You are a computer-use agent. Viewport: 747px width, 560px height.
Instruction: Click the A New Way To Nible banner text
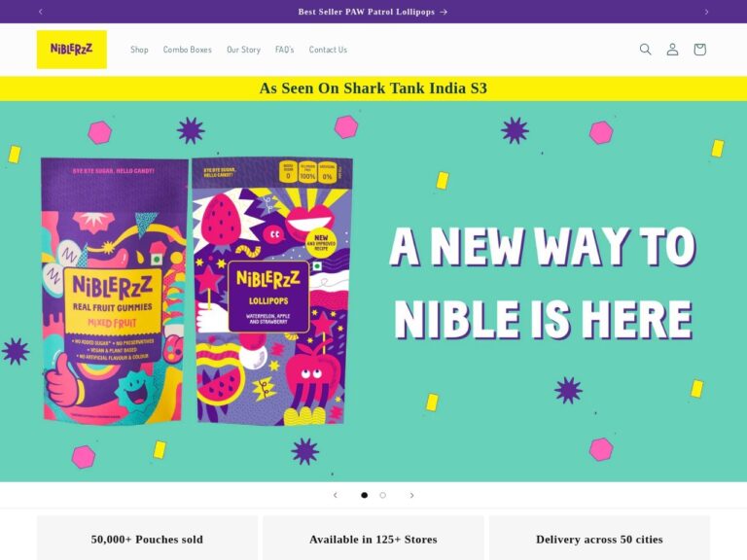pyautogui.click(x=543, y=283)
